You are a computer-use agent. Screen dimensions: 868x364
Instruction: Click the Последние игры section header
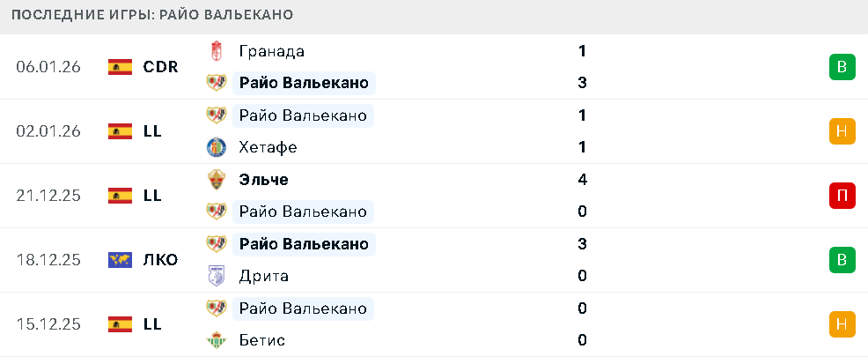pyautogui.click(x=152, y=15)
